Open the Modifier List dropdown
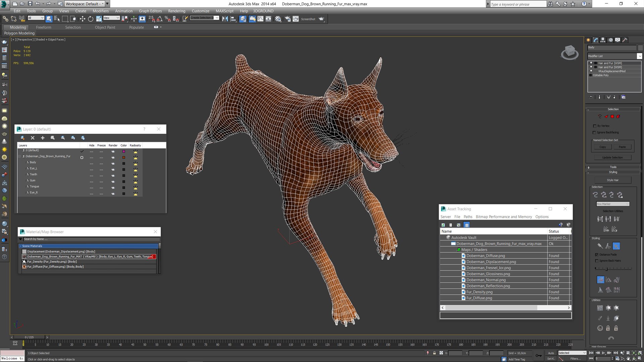This screenshot has height=362, width=644. [640, 56]
